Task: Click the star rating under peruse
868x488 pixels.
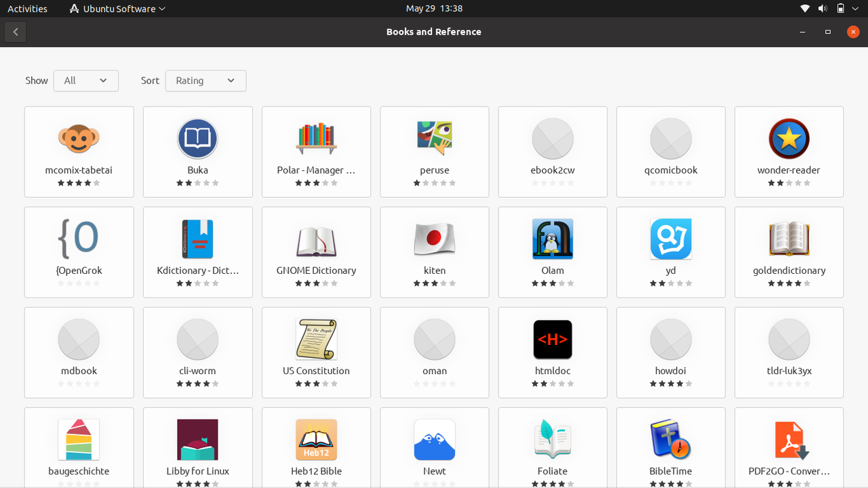Action: pyautogui.click(x=435, y=183)
